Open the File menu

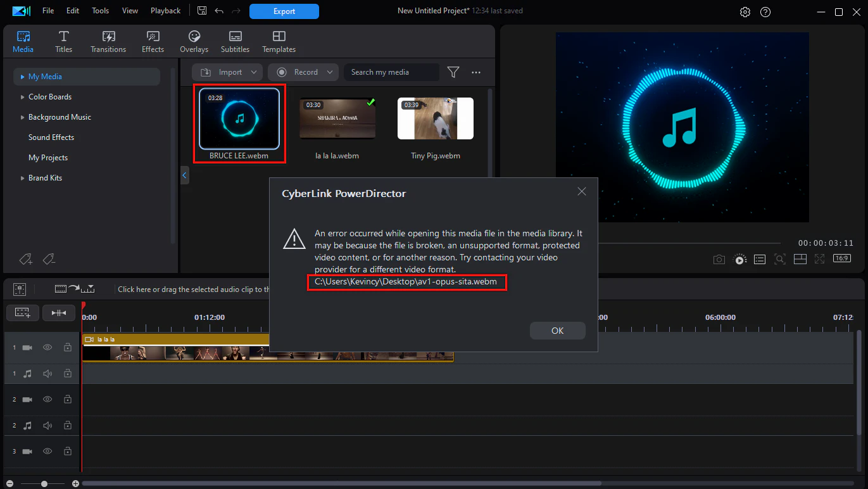48,11
